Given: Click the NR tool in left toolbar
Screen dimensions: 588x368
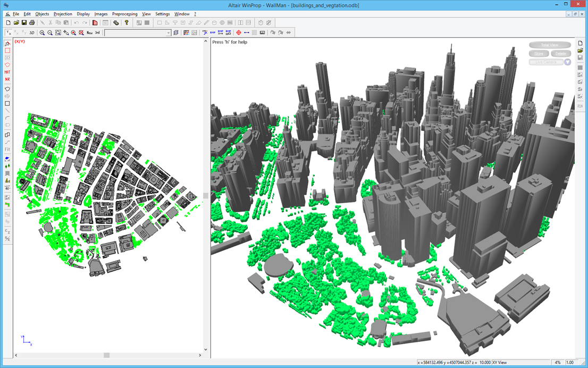Looking at the screenshot, I should 7,79.
